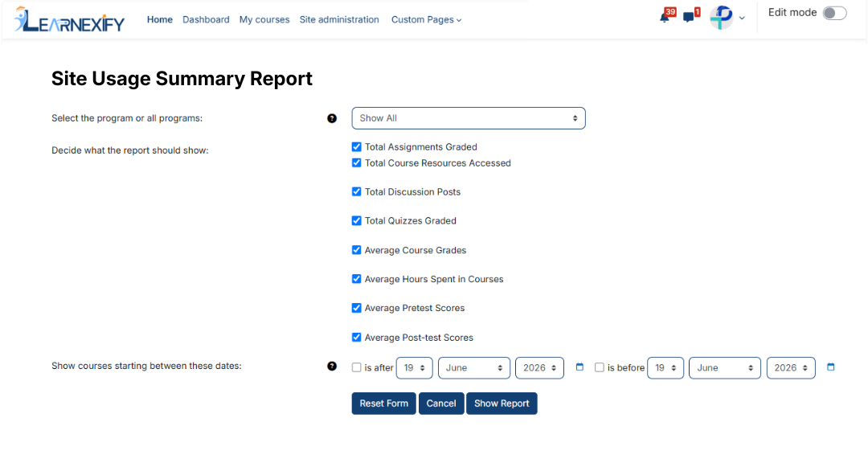Image resolution: width=868 pixels, height=455 pixels.
Task: Click 'Show courses starting between these dates:' label
Action: click(147, 366)
